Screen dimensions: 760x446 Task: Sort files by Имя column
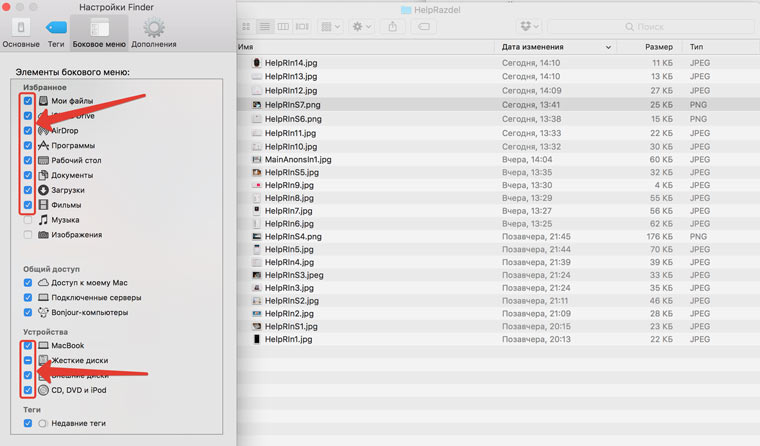click(x=366, y=47)
